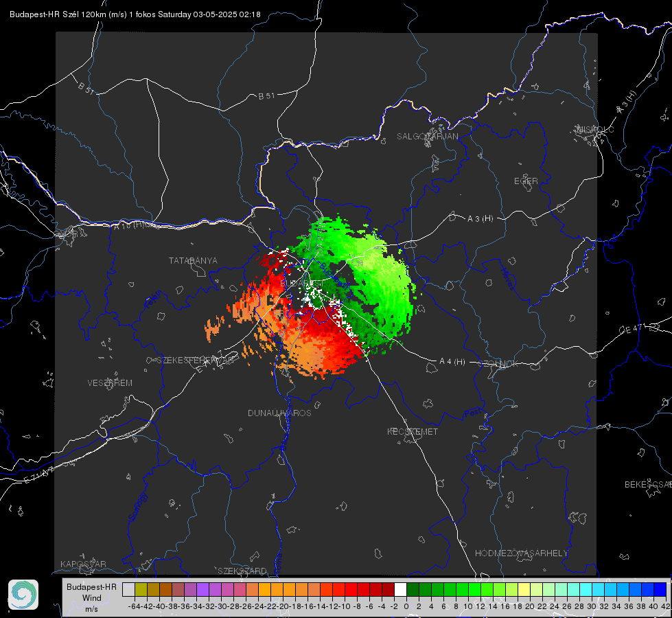Click the BEKESCSABA city label

[x=648, y=484]
